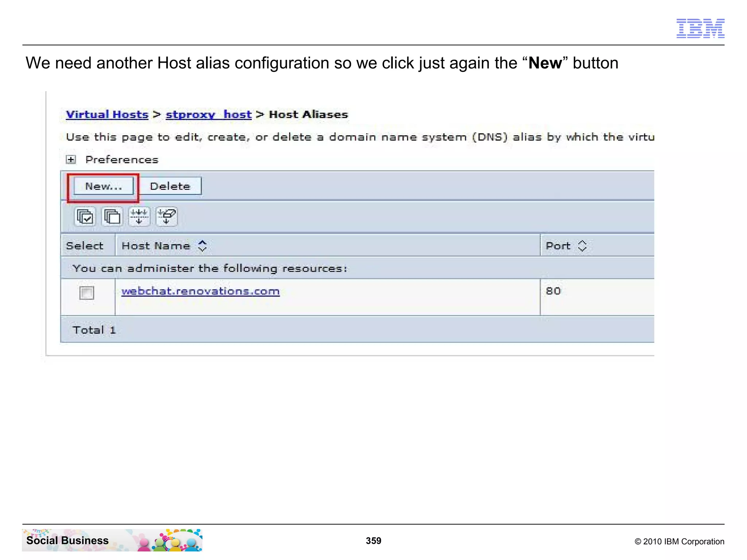Open the stproxy_host breadcrumb link
Image resolution: width=747 pixels, height=560 pixels.
(209, 114)
